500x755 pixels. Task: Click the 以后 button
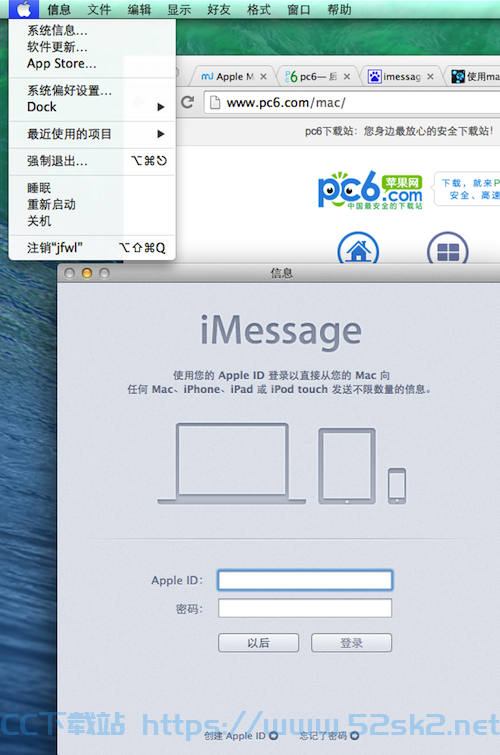(x=258, y=643)
